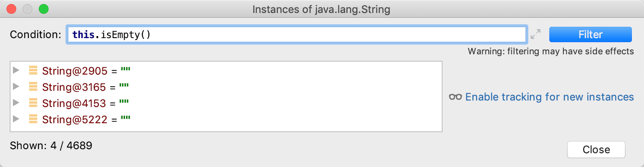Expand the String@5222 instance node
Screen dimensions: 644x167
click(16, 119)
